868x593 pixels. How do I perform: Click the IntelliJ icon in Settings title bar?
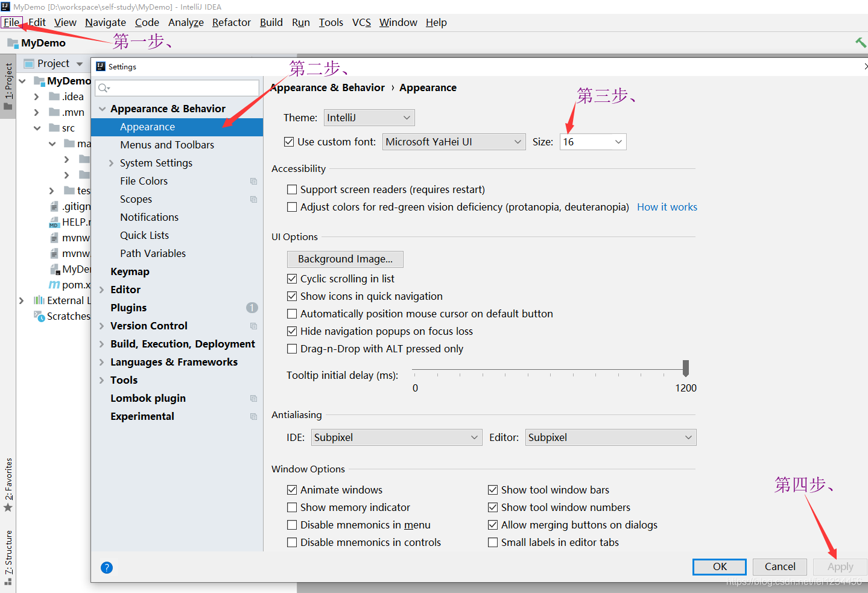[101, 66]
